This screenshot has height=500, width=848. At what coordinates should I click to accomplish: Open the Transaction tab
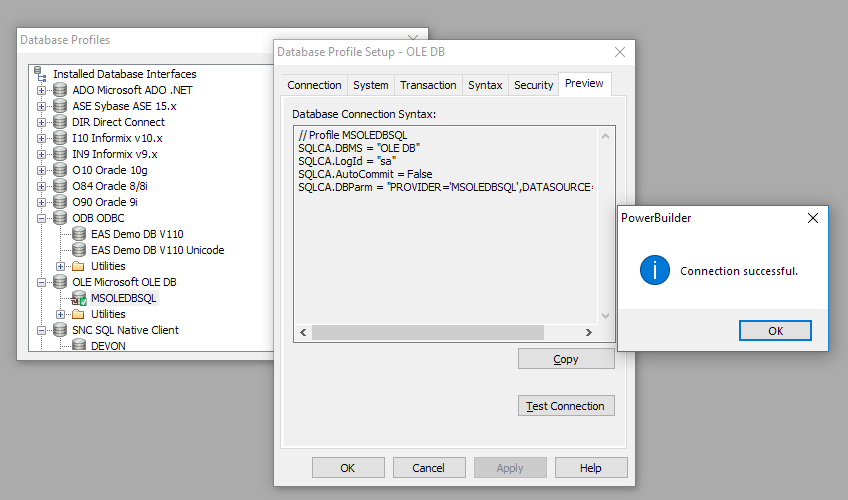click(428, 85)
